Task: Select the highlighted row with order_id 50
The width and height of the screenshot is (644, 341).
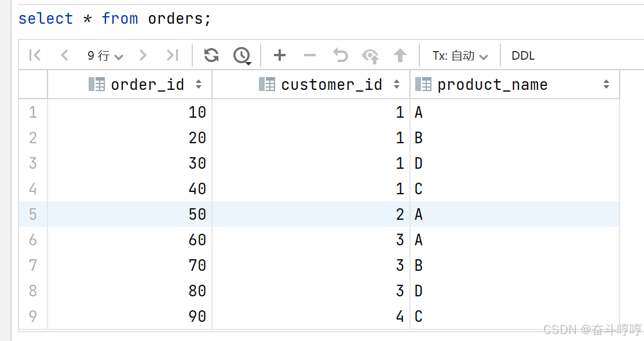Action: 232,214
